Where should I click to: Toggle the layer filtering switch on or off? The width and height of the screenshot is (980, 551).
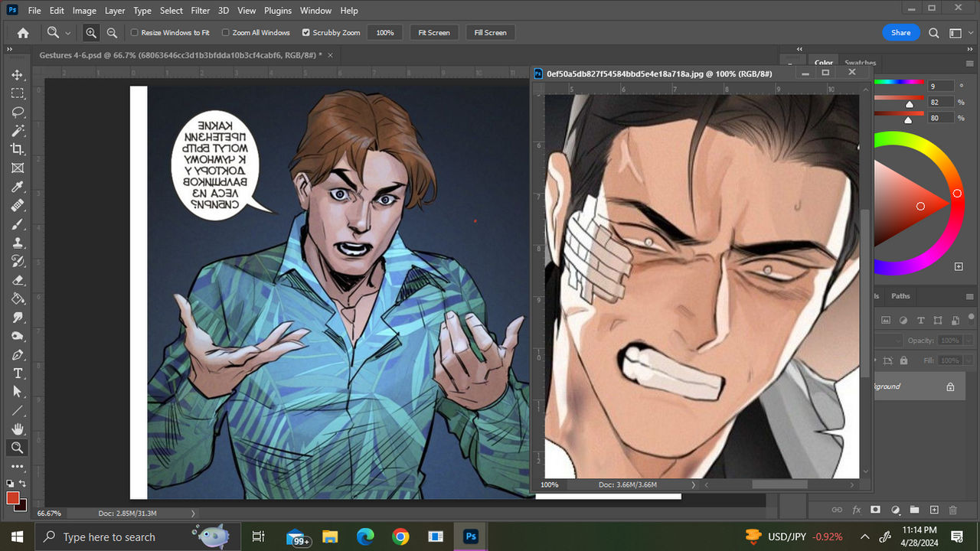click(972, 318)
